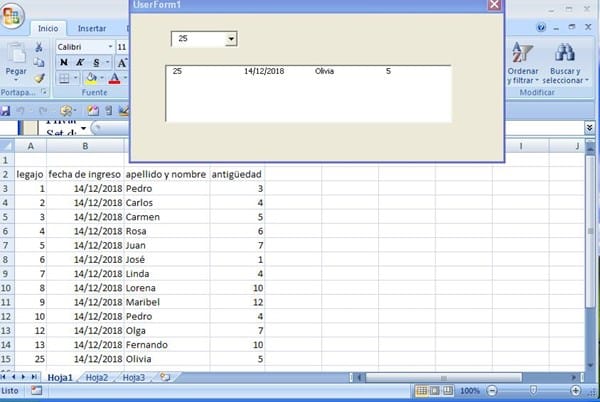Select the Hoja3 sheet tab
This screenshot has height=402, width=600.
pos(134,378)
